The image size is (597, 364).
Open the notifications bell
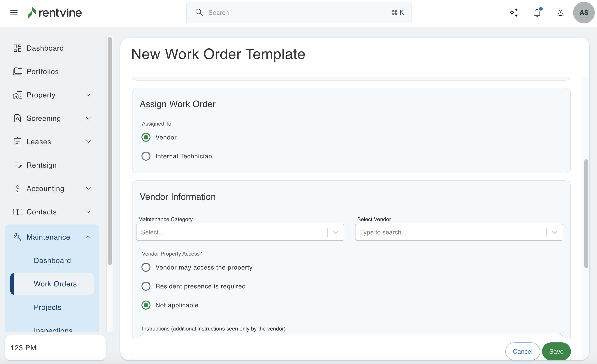pos(537,13)
